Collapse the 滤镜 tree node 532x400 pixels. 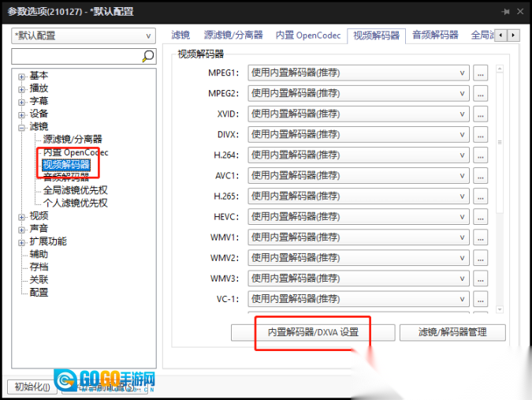(22, 126)
